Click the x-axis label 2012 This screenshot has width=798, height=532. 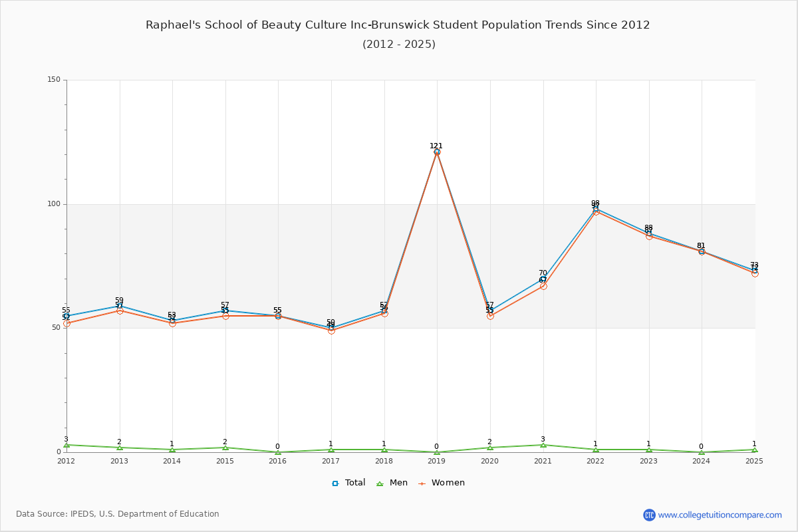tap(66, 461)
